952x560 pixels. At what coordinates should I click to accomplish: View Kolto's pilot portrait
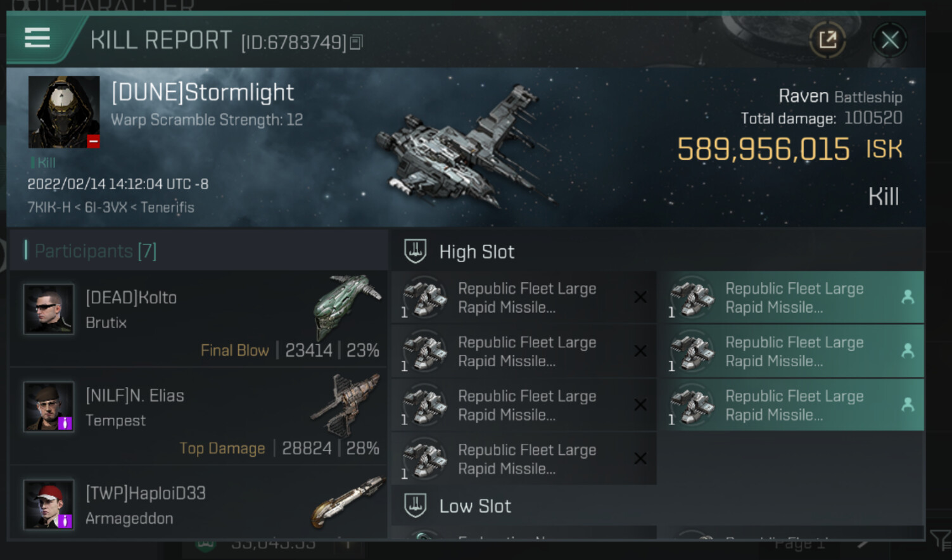tap(49, 309)
